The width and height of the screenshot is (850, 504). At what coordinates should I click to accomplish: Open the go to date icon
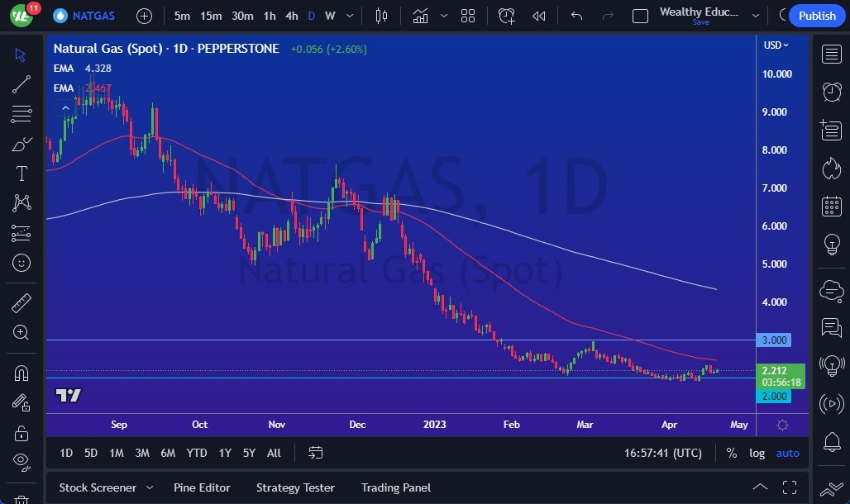pos(316,453)
